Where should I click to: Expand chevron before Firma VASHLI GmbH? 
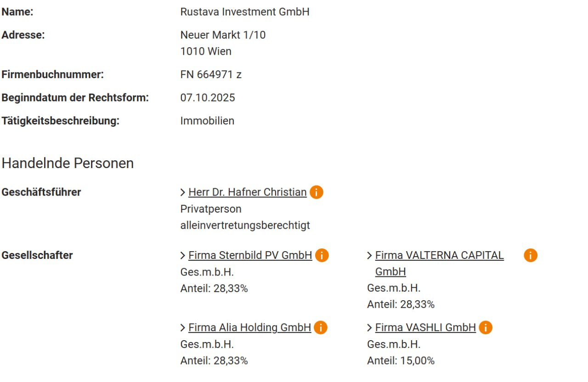370,328
